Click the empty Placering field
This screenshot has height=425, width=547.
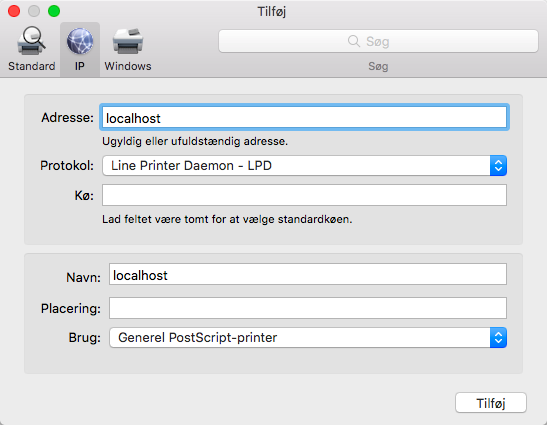coord(308,308)
